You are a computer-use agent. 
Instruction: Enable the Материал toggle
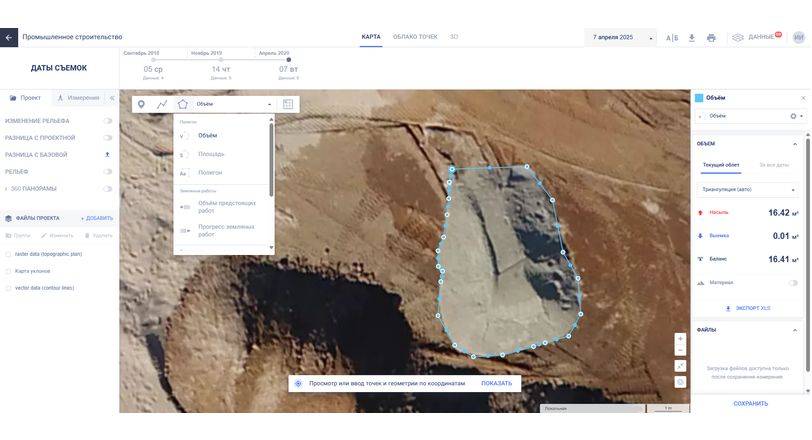[x=793, y=283]
